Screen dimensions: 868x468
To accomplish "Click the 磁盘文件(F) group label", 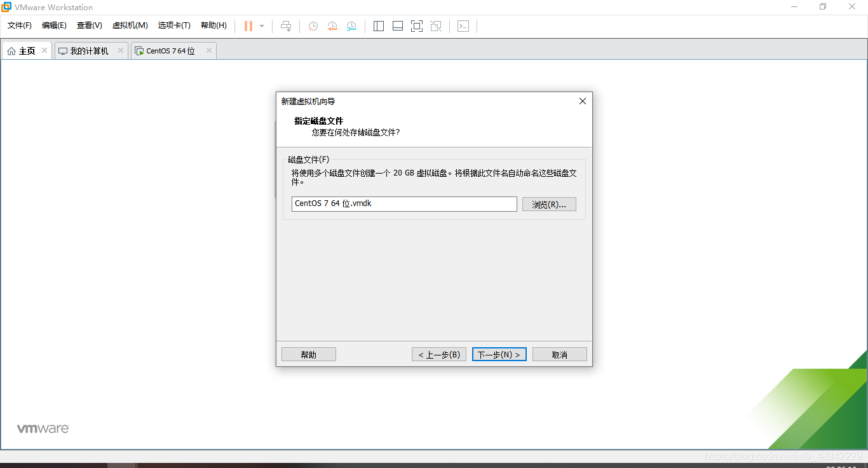I will click(x=309, y=159).
